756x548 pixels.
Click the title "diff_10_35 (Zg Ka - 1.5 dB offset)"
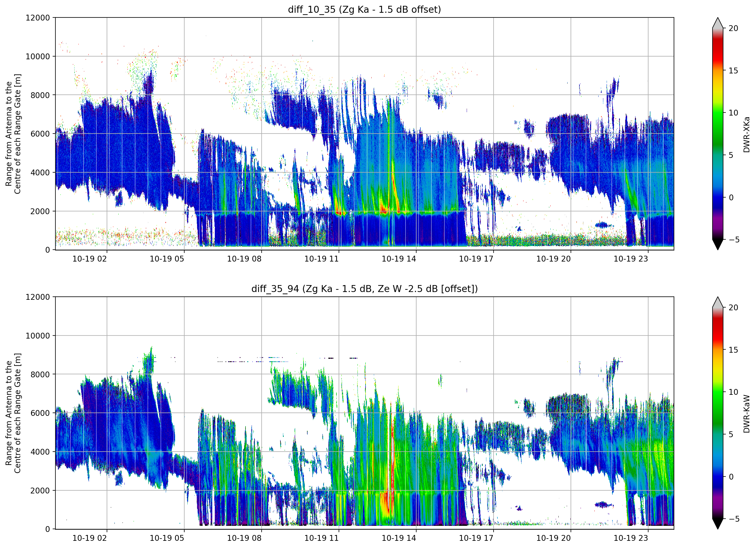(364, 9)
